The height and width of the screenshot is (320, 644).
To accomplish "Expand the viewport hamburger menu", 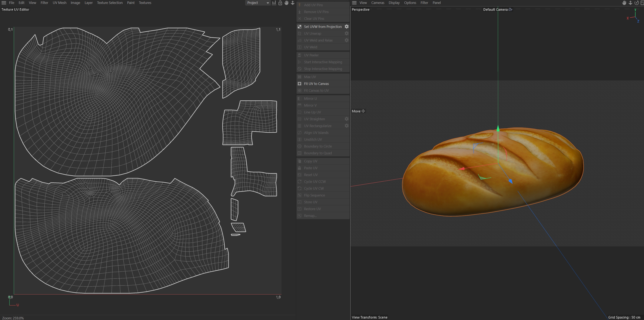I will click(x=354, y=3).
